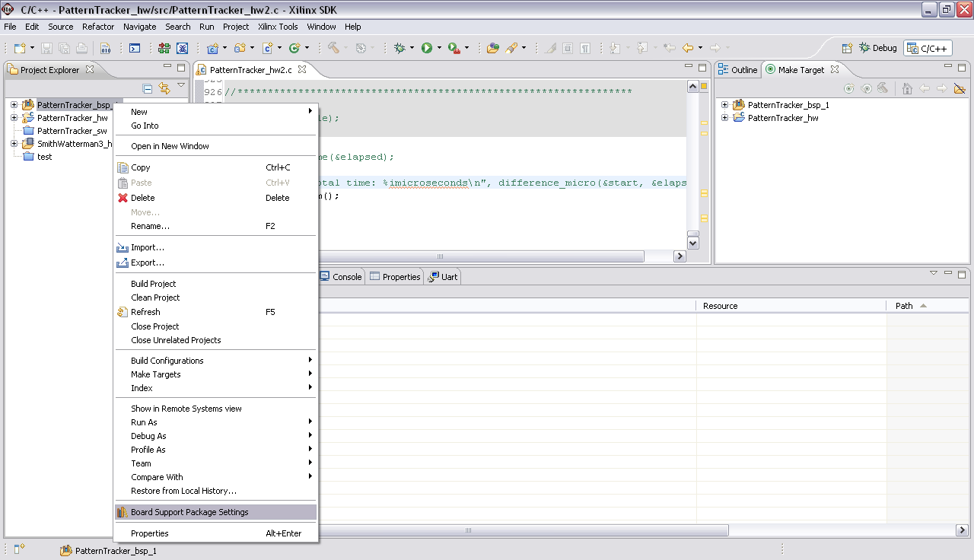Expand the New submenu in context menu
Image resolution: width=974 pixels, height=560 pixels.
coord(215,112)
